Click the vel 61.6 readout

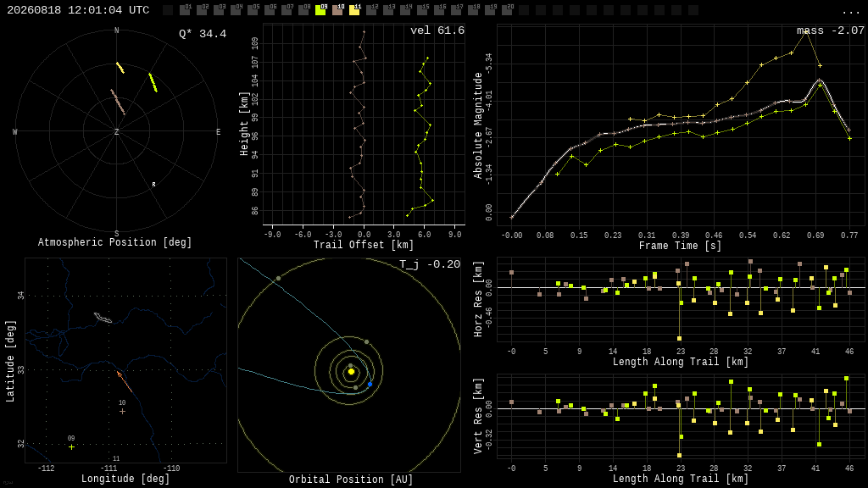point(437,30)
